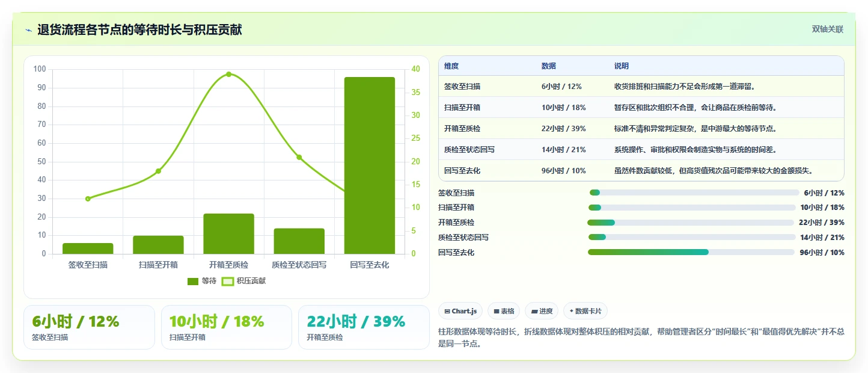Click the 开箱至质检 progress bar
Viewport: 868px width, 373px height.
pyautogui.click(x=691, y=223)
